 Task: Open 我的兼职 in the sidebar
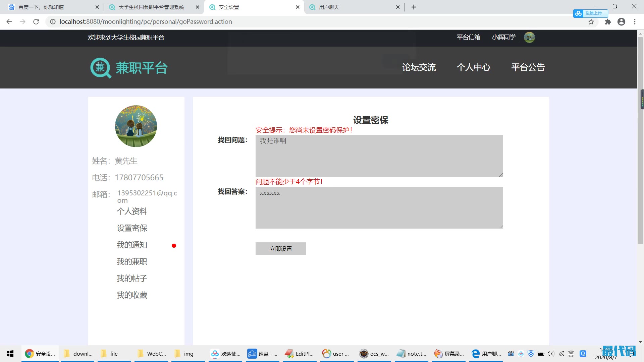click(x=132, y=261)
